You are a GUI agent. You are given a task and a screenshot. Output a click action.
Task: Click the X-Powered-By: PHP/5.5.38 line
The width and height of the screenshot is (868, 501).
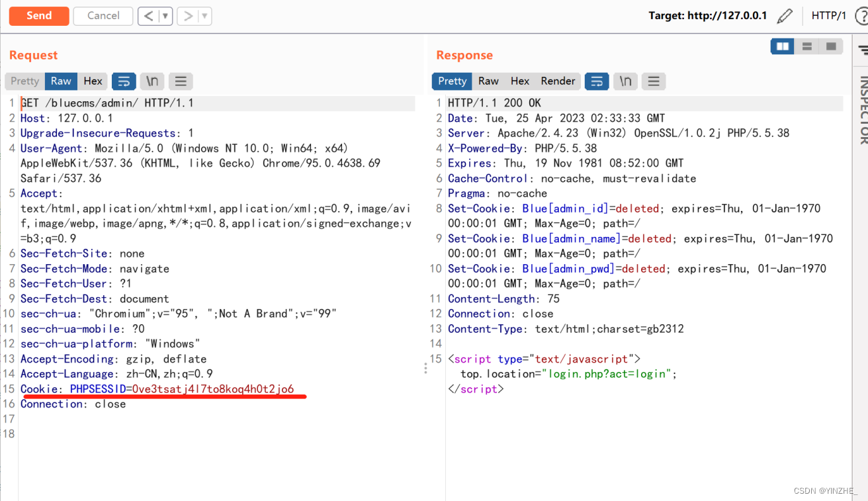522,148
